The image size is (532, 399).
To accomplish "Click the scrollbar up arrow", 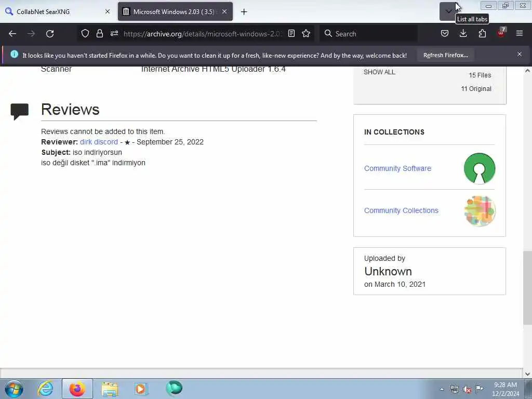I will coord(527,71).
